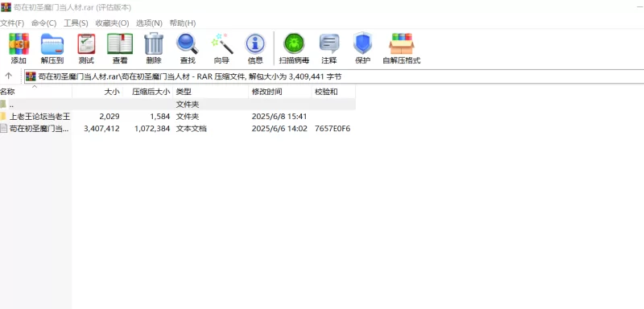Click the archive icon in address bar
Image resolution: width=644 pixels, height=309 pixels.
[x=31, y=76]
